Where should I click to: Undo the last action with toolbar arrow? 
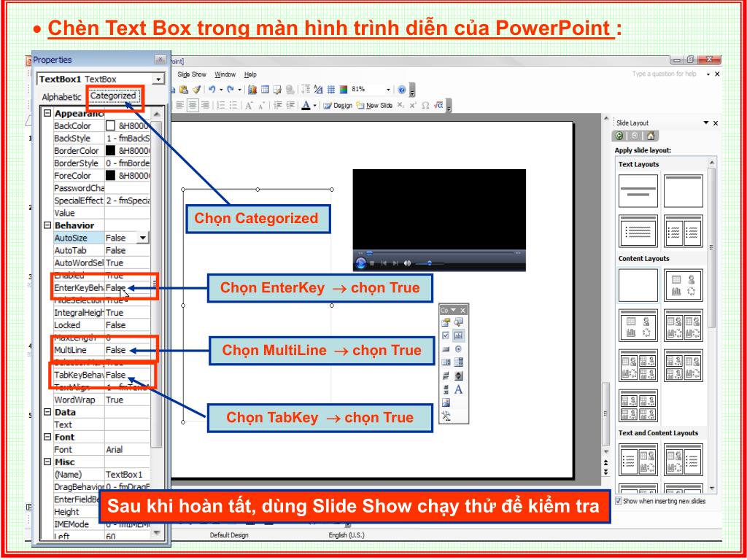[x=212, y=90]
